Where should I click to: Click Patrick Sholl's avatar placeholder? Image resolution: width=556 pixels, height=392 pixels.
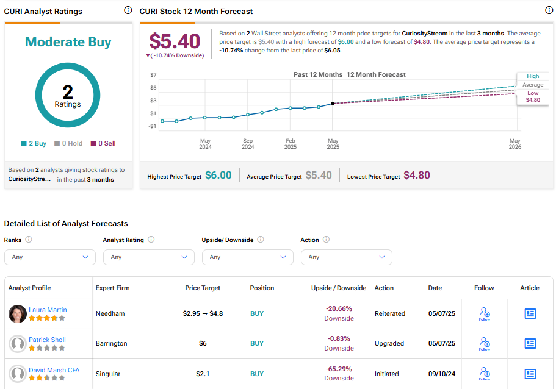(18, 343)
